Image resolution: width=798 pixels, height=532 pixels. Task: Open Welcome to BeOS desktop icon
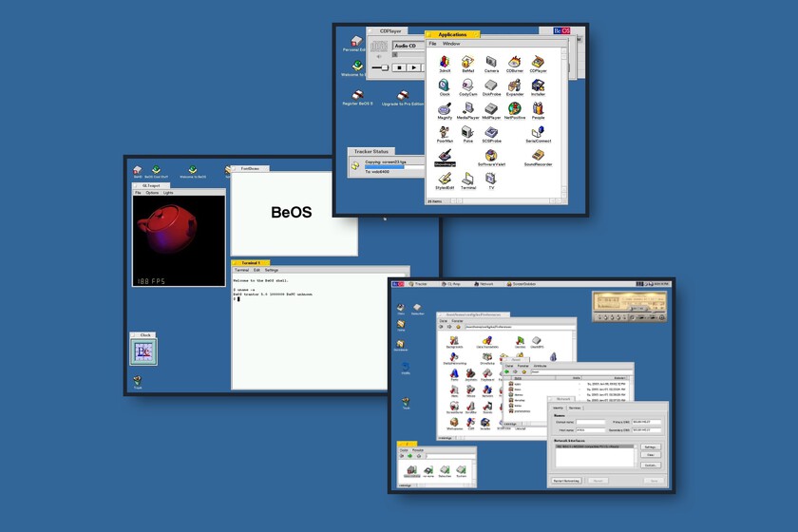coord(193,172)
